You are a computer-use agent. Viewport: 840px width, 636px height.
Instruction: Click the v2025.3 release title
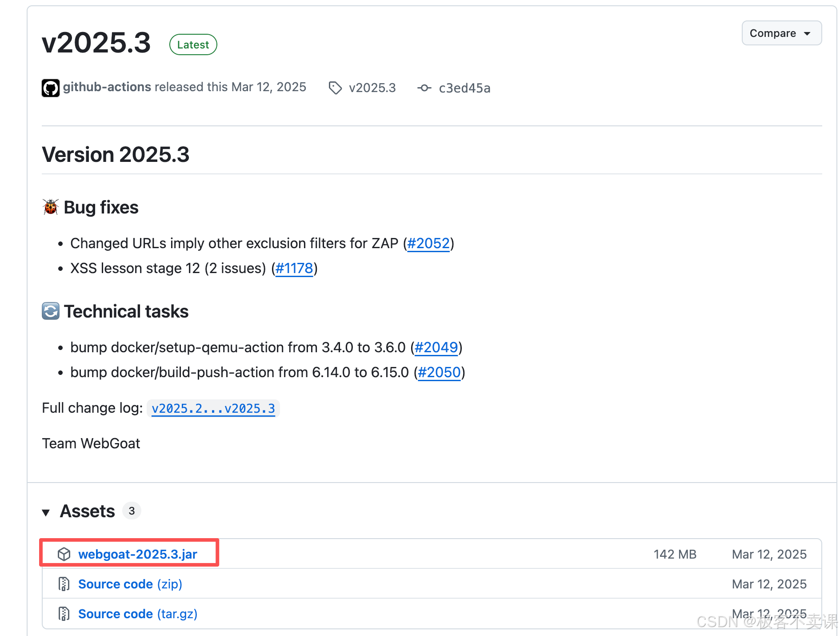[x=96, y=43]
